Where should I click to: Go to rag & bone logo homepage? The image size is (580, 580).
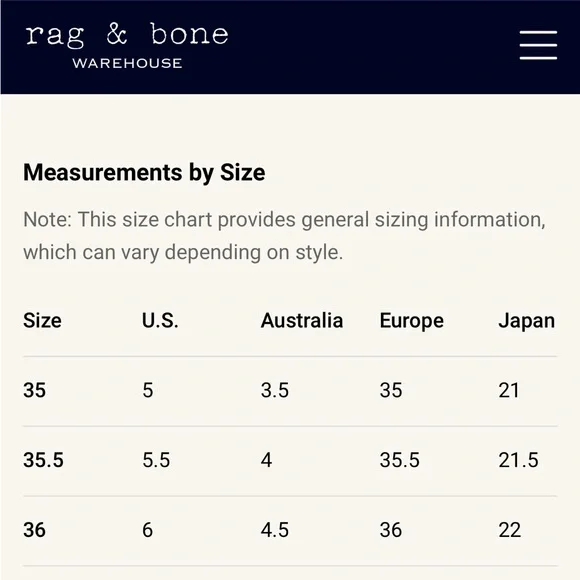[127, 35]
